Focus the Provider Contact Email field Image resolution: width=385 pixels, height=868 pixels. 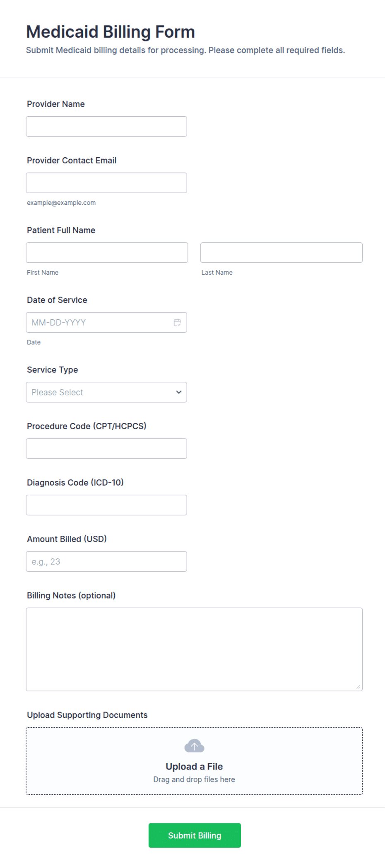pos(106,183)
